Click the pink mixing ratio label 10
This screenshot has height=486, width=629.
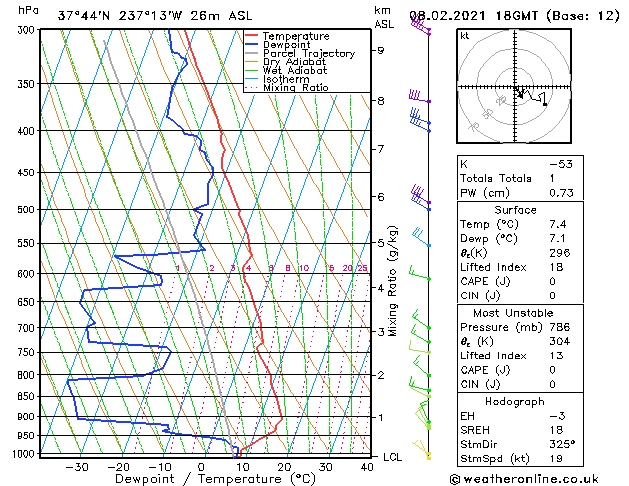coord(304,268)
